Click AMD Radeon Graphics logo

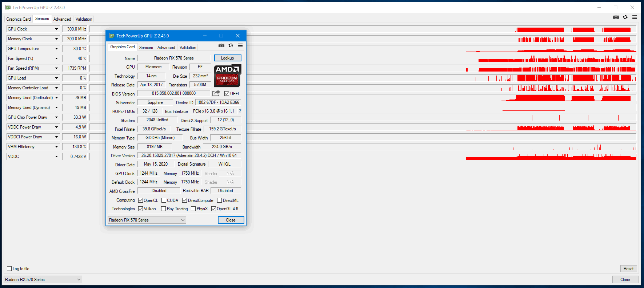(x=227, y=76)
